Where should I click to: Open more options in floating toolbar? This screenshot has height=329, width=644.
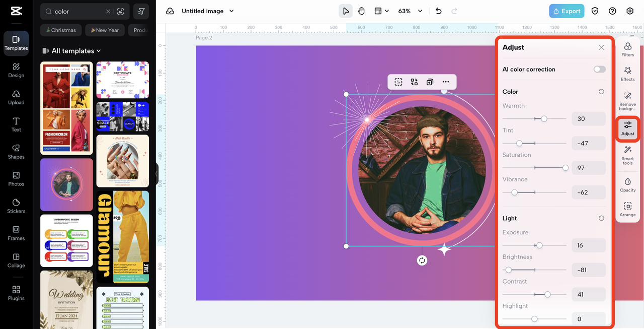click(446, 82)
